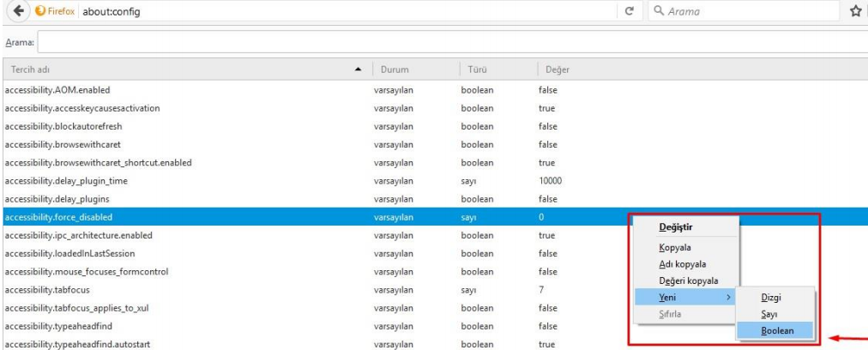
Task: Sort by Türü column header
Action: pos(498,69)
